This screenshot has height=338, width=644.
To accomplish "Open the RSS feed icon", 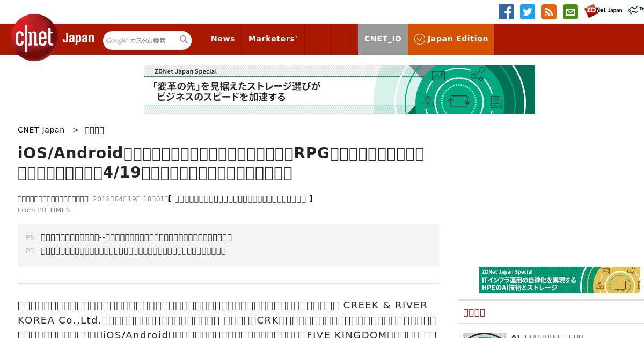I will (x=549, y=12).
